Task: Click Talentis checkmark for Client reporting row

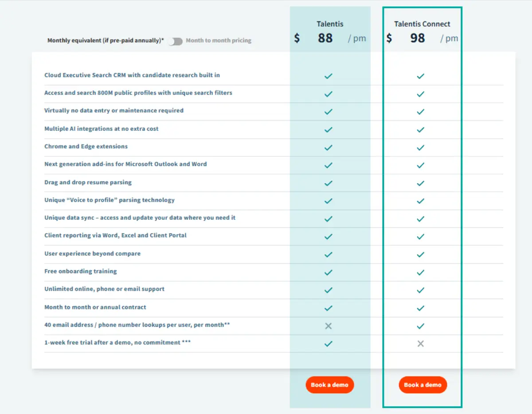Action: pyautogui.click(x=328, y=237)
